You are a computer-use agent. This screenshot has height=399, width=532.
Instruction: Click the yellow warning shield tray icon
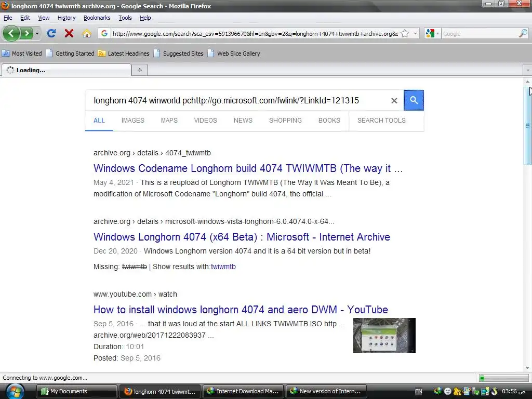click(457, 392)
